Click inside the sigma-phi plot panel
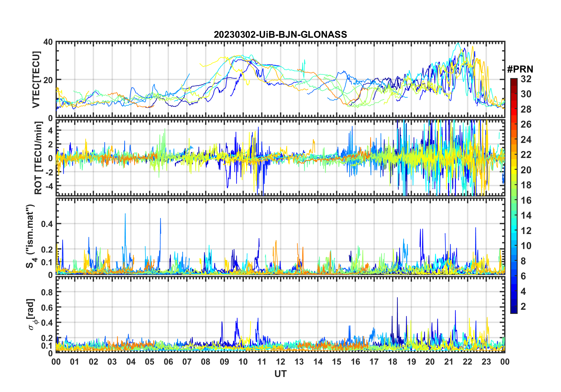 [280, 314]
